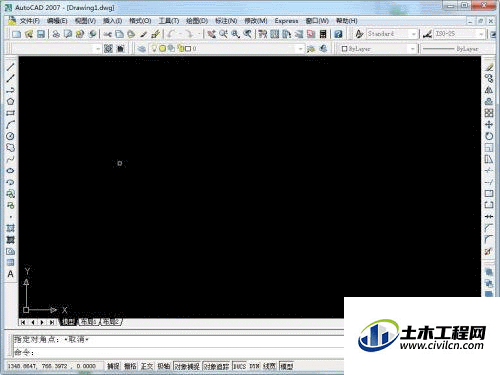Screen dimensions: 500x375
Task: Go to last layout tab arrow
Action: (52, 322)
